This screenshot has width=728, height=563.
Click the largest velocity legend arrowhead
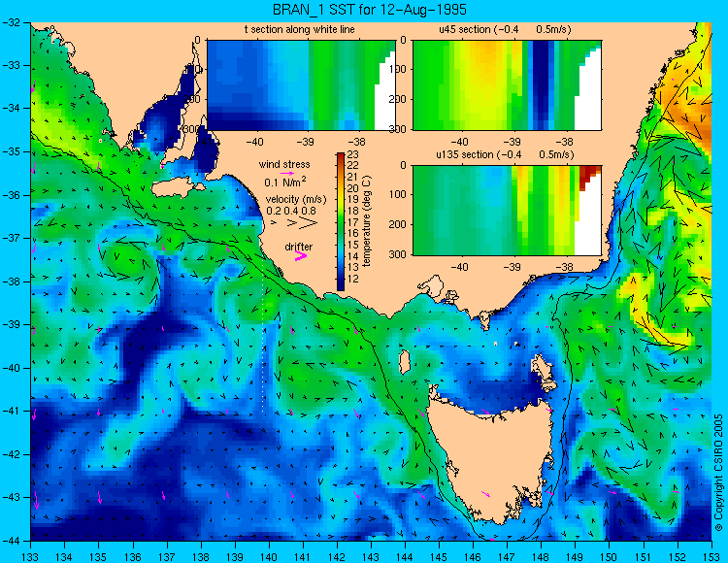click(309, 223)
